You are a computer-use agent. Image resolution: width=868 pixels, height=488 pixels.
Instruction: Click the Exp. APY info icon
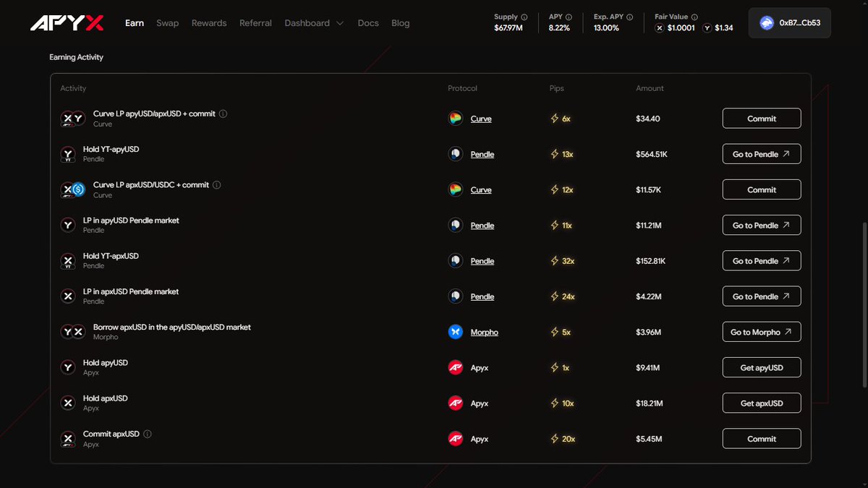coord(630,17)
